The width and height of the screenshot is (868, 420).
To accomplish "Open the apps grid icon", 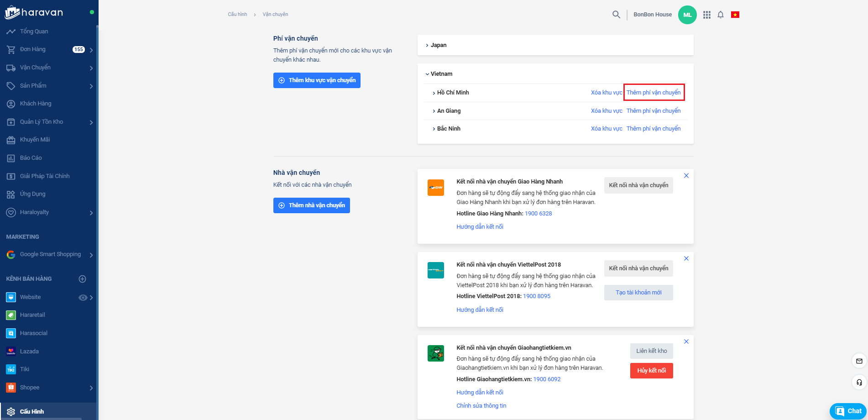I will point(706,15).
